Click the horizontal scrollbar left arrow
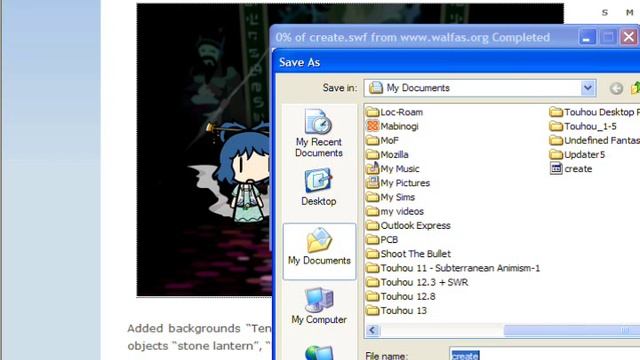 [372, 330]
